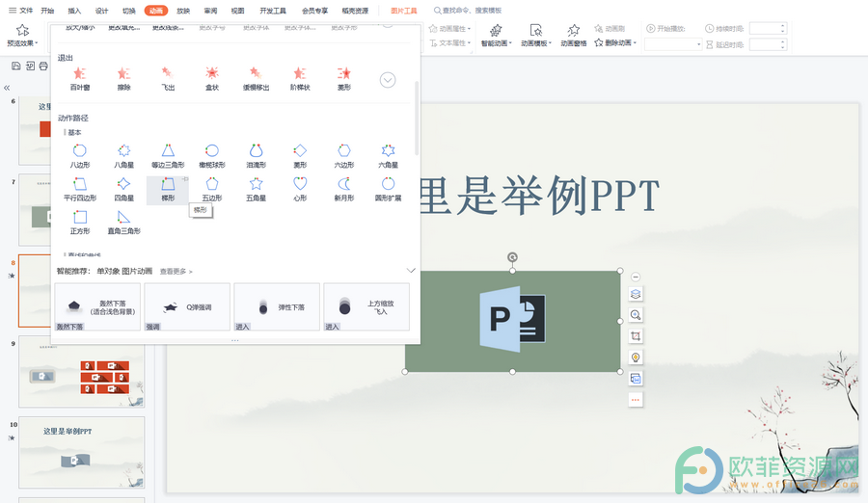Image resolution: width=868 pixels, height=503 pixels.
Task: Collapse the 智能推荐 section chevron
Action: (411, 271)
